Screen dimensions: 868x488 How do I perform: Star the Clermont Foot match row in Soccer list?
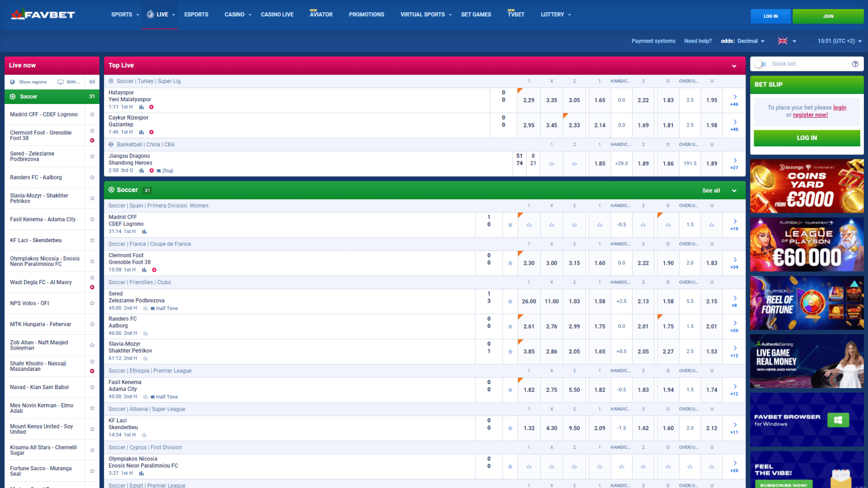510,263
